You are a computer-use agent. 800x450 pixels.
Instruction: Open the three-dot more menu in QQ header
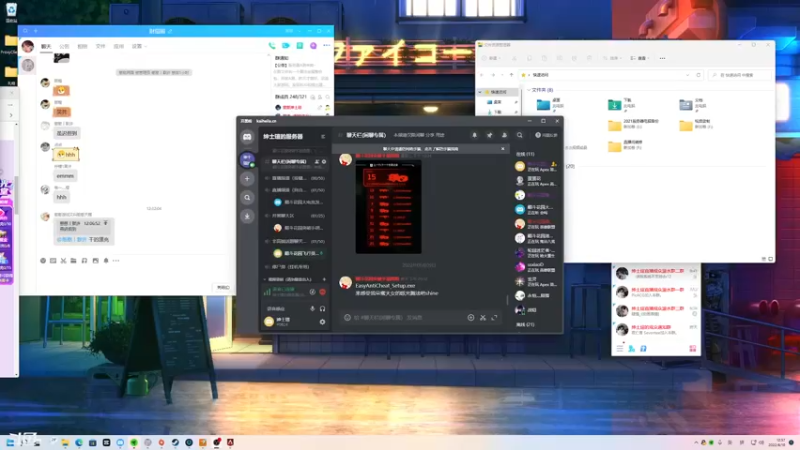point(327,46)
